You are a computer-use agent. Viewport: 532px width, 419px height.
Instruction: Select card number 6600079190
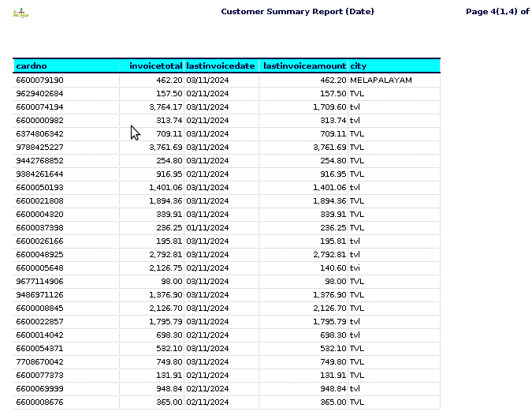[x=39, y=80]
